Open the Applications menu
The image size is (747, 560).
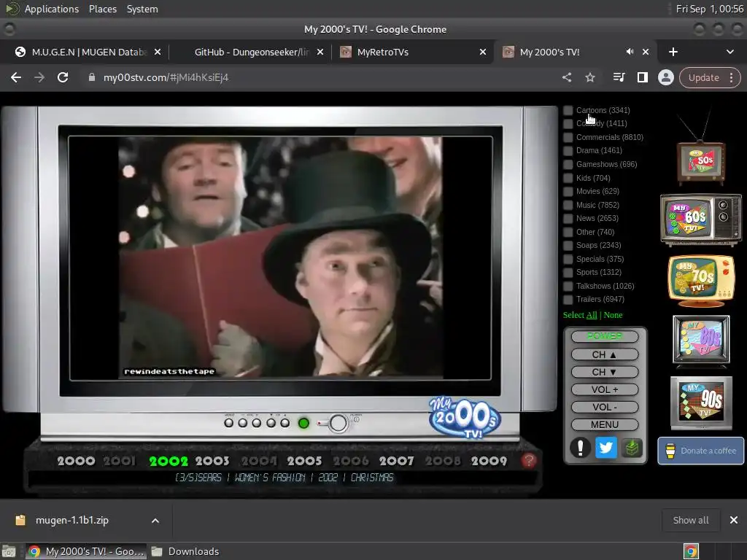tap(52, 9)
